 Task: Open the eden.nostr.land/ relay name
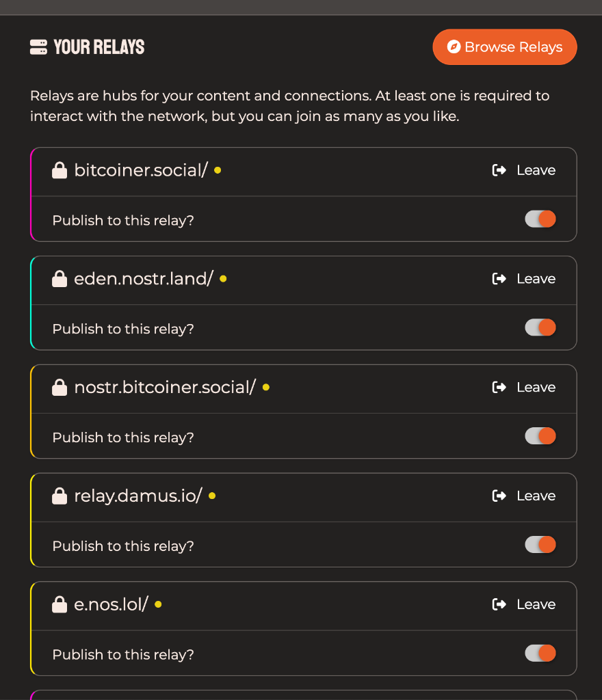tap(144, 279)
